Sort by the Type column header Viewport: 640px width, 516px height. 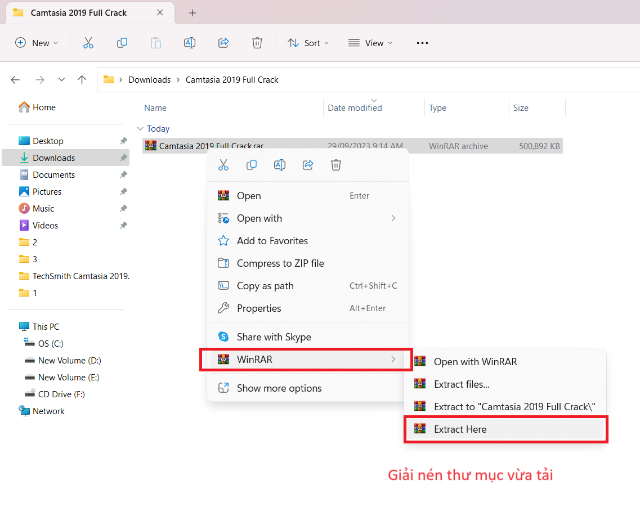coord(438,108)
